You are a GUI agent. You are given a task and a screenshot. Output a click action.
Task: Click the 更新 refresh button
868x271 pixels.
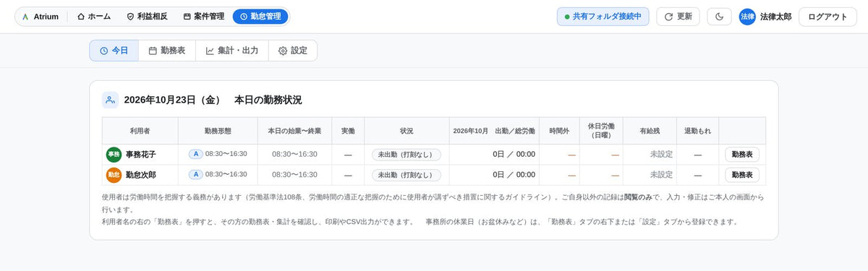tap(678, 16)
